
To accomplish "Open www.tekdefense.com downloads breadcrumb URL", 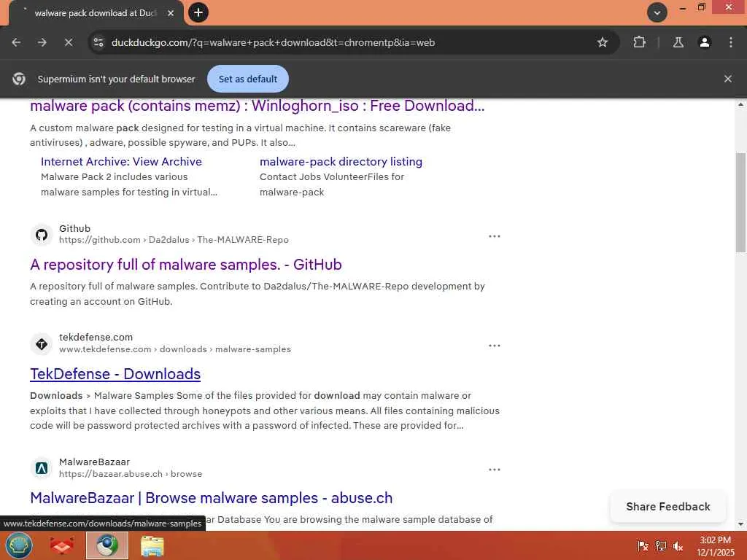I will click(x=175, y=349).
